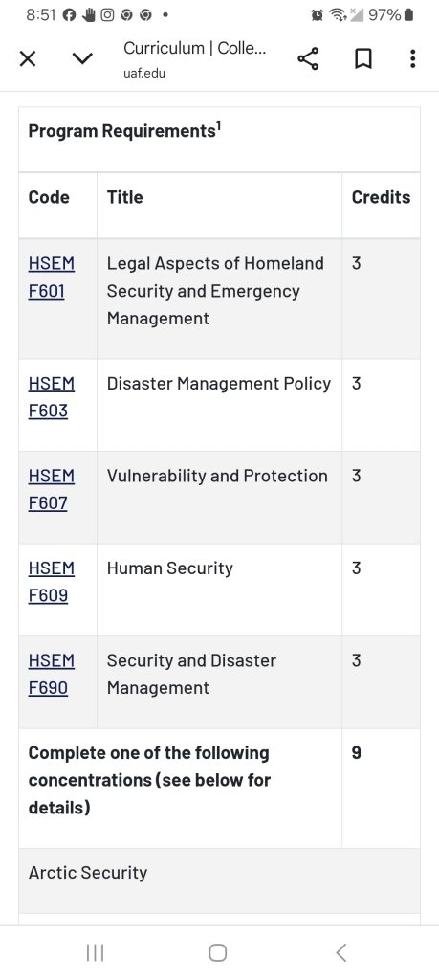This screenshot has height=980, width=439.
Task: Close the browser custom tab
Action: [28, 59]
